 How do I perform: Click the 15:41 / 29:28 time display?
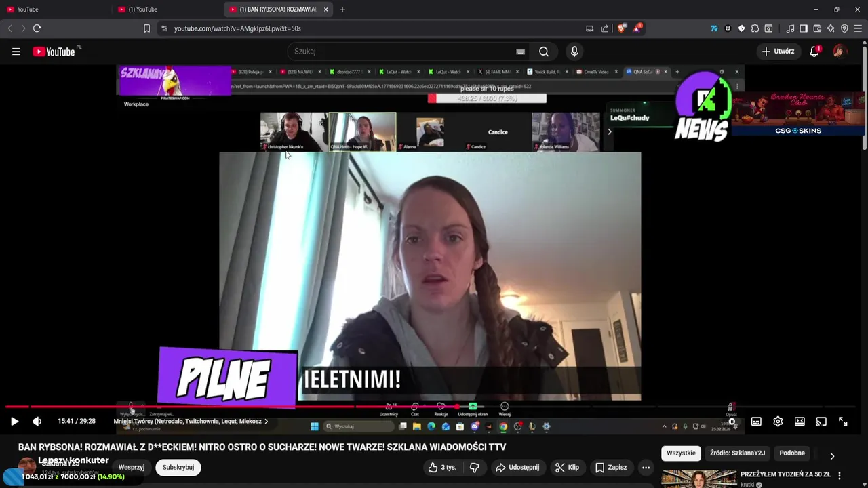[x=77, y=422]
